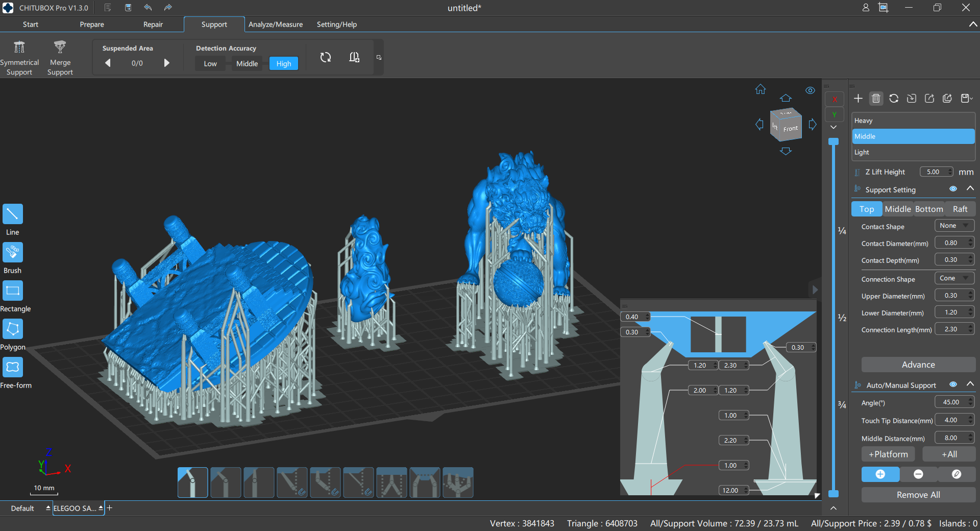Collapse the Auto/Manual Support section
The width and height of the screenshot is (980, 531).
[x=970, y=384]
